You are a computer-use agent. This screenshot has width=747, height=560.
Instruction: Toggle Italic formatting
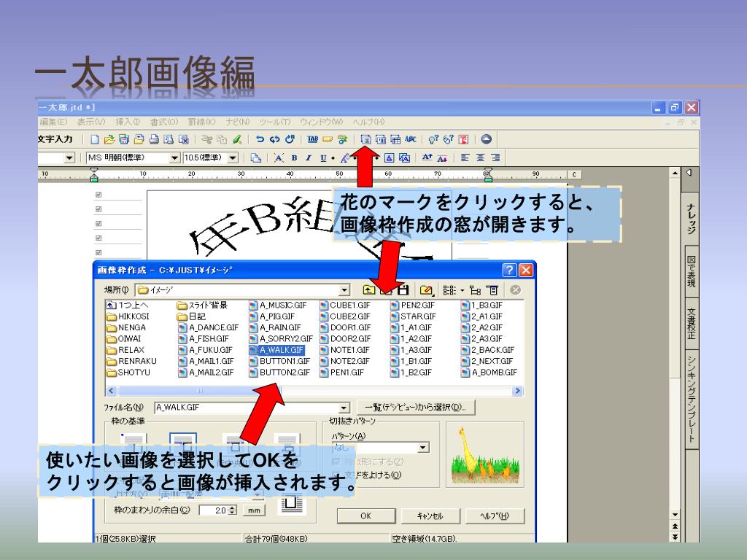coord(309,157)
